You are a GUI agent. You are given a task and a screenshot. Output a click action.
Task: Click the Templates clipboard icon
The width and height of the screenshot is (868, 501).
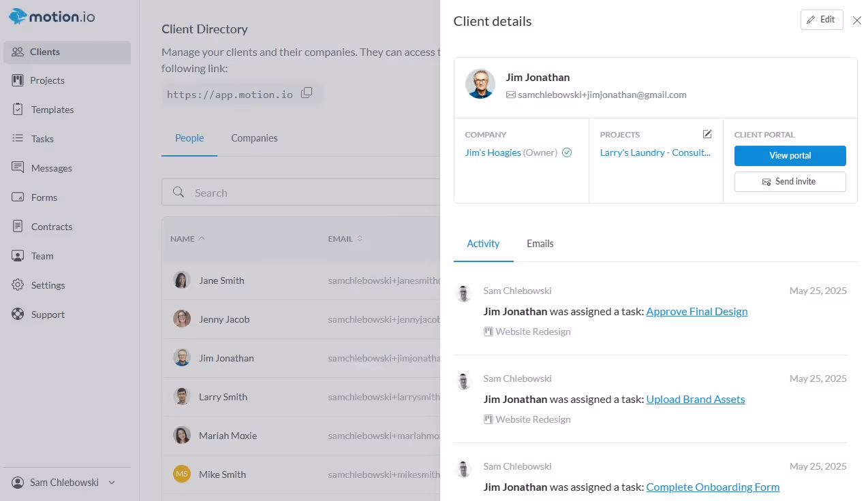tap(18, 110)
